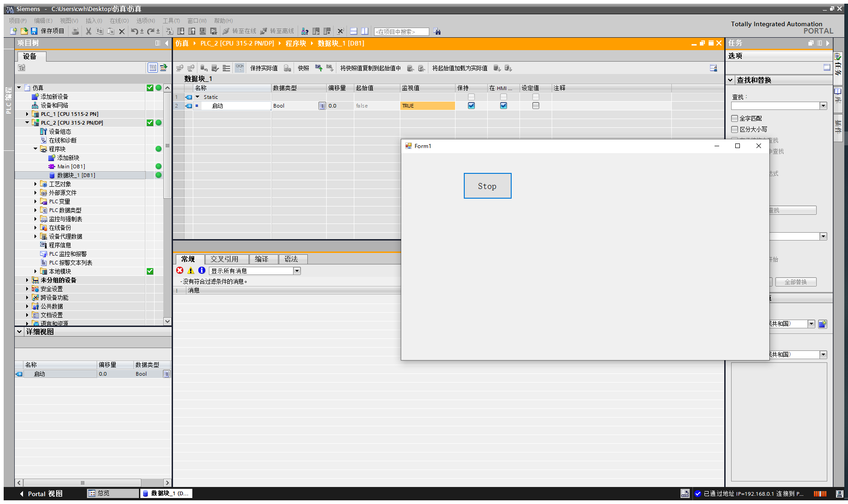
Task: Open the 在线(O) menu
Action: (119, 21)
